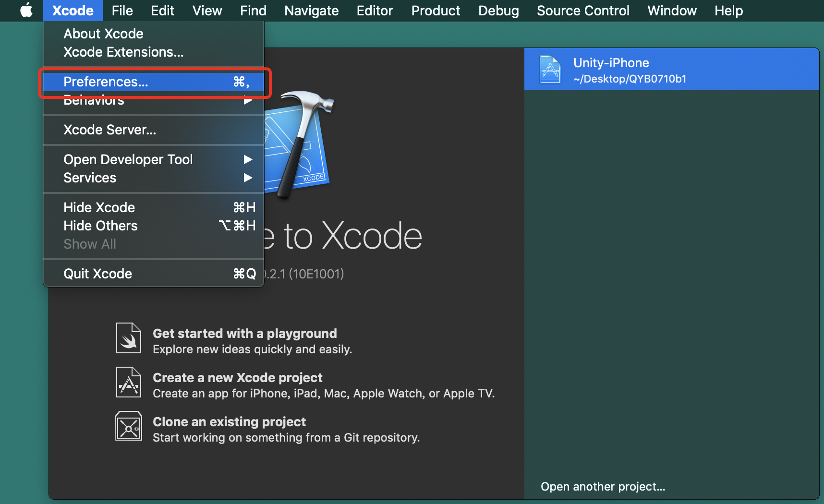Image resolution: width=824 pixels, height=504 pixels.
Task: Select Quit Xcode menu item
Action: (x=154, y=274)
